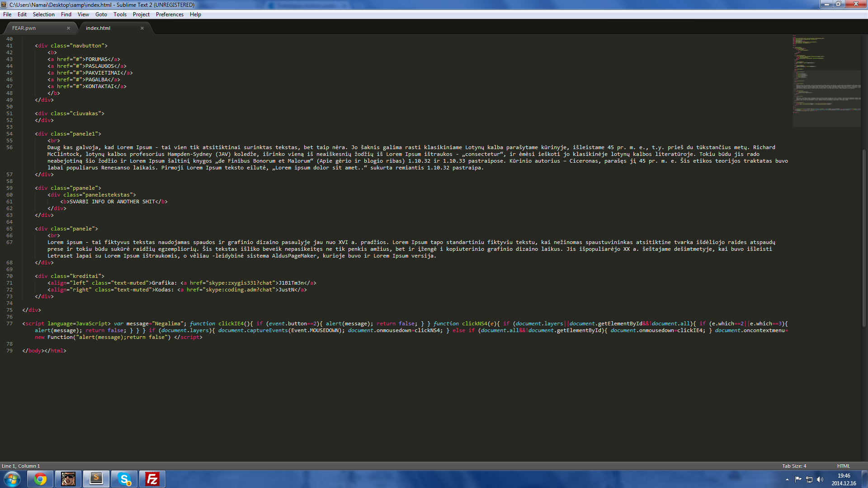Place cursor on PAKVIETIMAI link text
Screen dimensions: 868x488
click(x=103, y=73)
